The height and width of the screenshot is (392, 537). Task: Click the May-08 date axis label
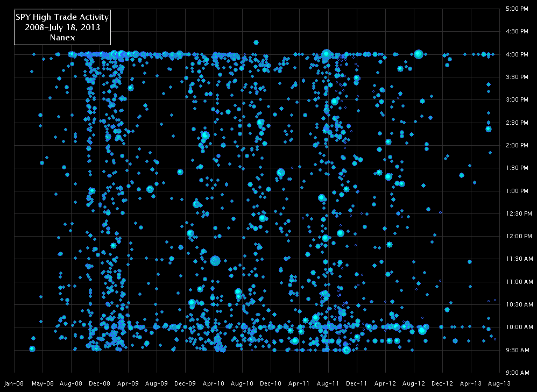point(43,383)
